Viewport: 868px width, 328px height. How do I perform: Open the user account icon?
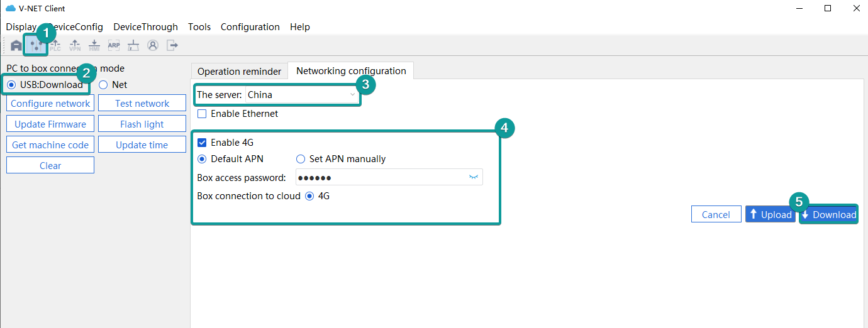pos(153,45)
